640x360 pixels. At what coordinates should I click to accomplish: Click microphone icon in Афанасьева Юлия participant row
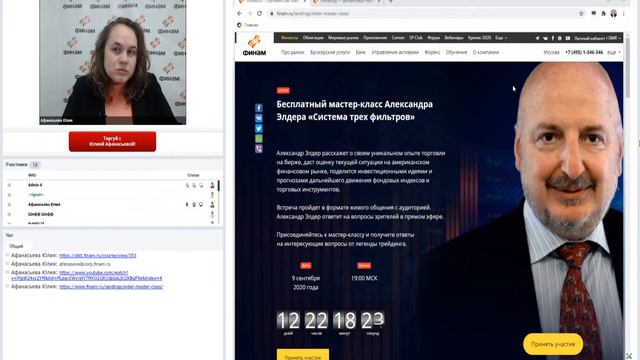(187, 204)
